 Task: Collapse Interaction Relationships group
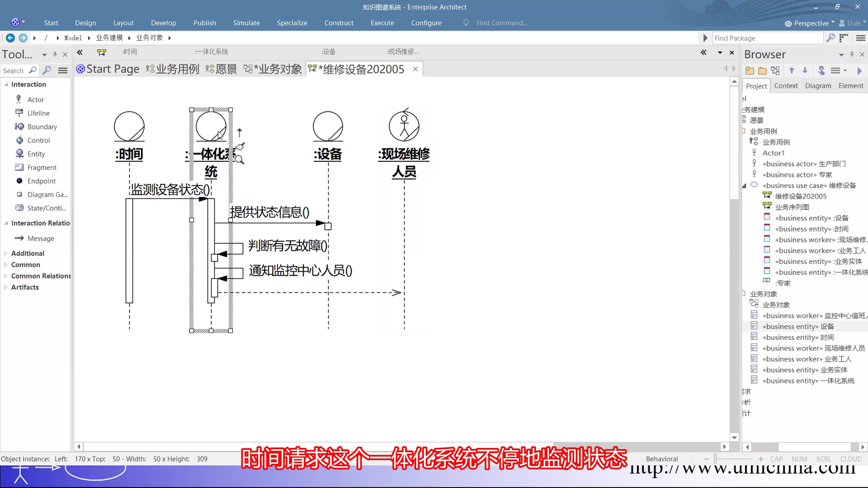pyautogui.click(x=6, y=223)
